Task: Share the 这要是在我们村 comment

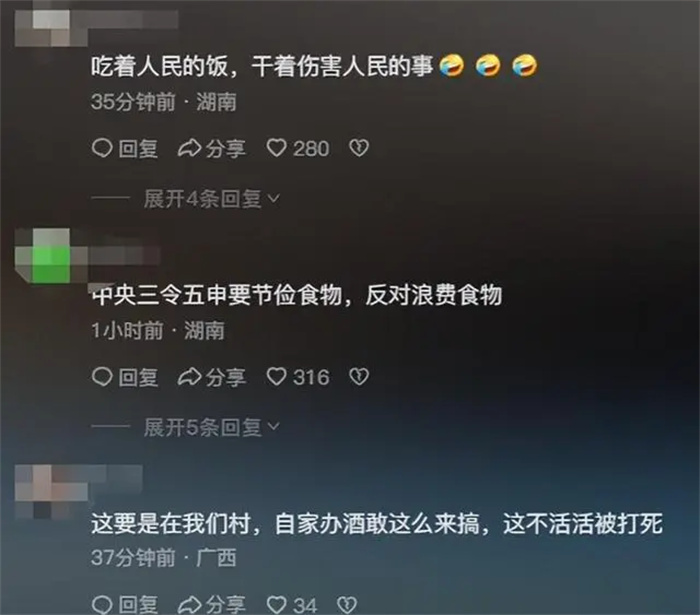Action: (x=212, y=605)
